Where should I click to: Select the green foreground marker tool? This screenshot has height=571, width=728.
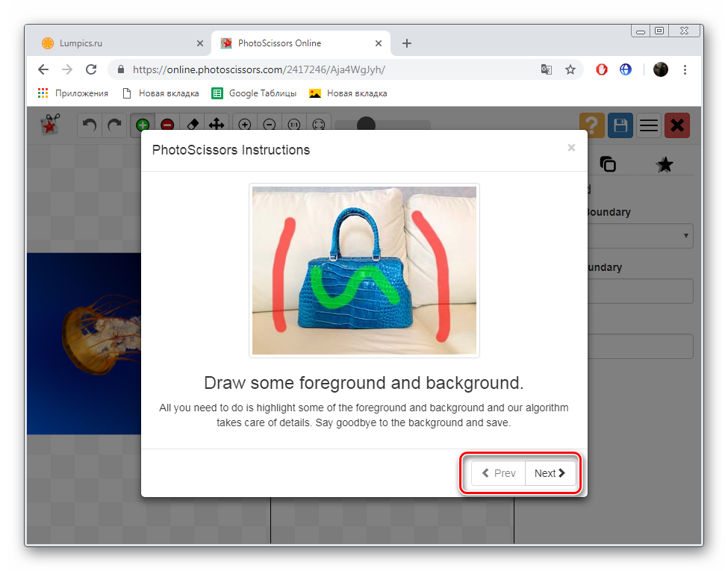coord(143,125)
